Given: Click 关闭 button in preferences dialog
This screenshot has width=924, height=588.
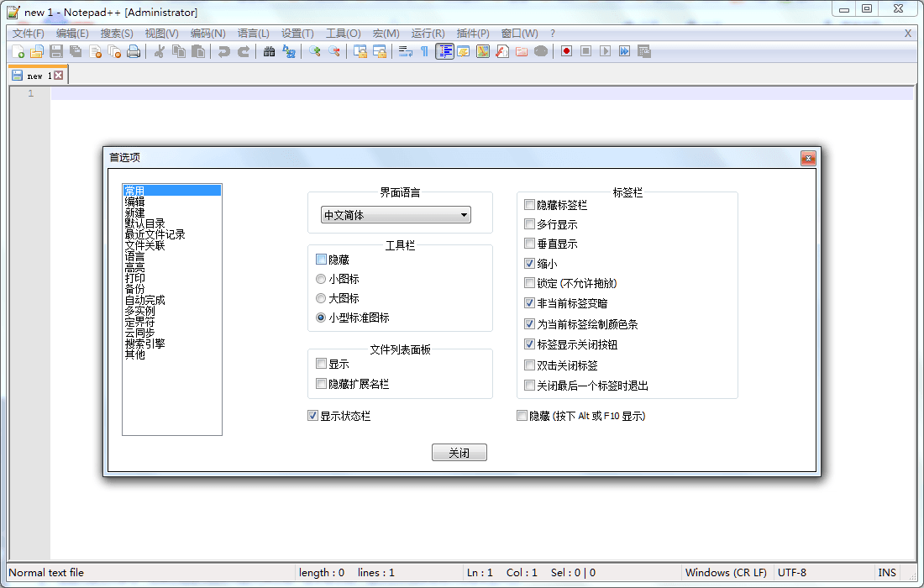Looking at the screenshot, I should [459, 453].
